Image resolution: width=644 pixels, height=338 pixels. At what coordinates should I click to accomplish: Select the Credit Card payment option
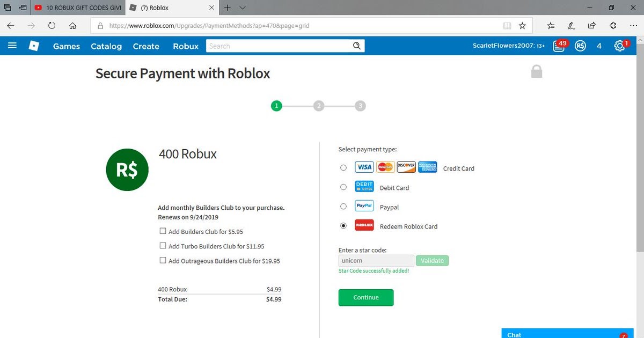pyautogui.click(x=343, y=168)
